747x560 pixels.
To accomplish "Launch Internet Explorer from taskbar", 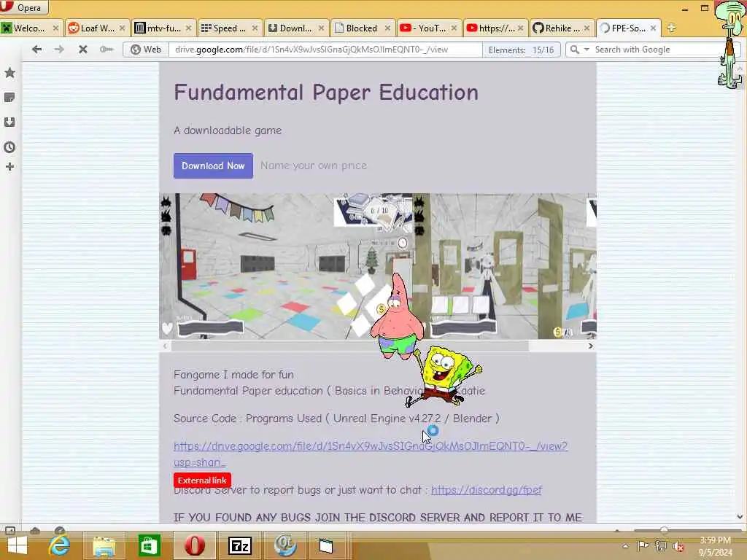I will [59, 545].
